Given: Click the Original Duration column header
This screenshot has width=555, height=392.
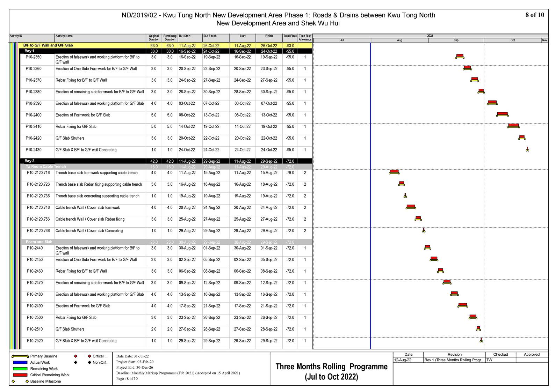Looking at the screenshot, I should click(154, 38).
